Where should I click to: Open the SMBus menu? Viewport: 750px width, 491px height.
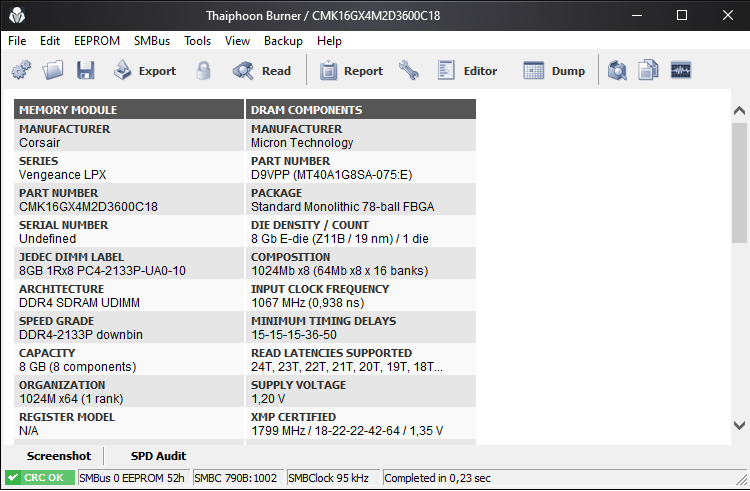coord(152,41)
